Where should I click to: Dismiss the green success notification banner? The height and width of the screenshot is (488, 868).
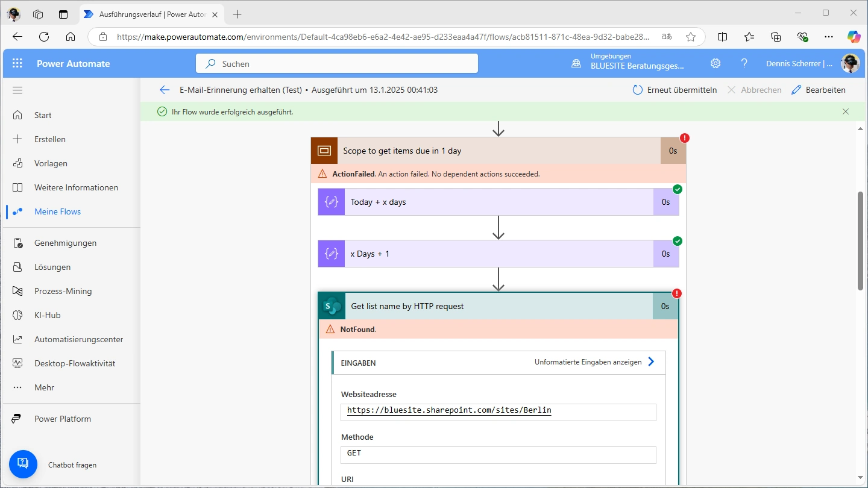845,111
